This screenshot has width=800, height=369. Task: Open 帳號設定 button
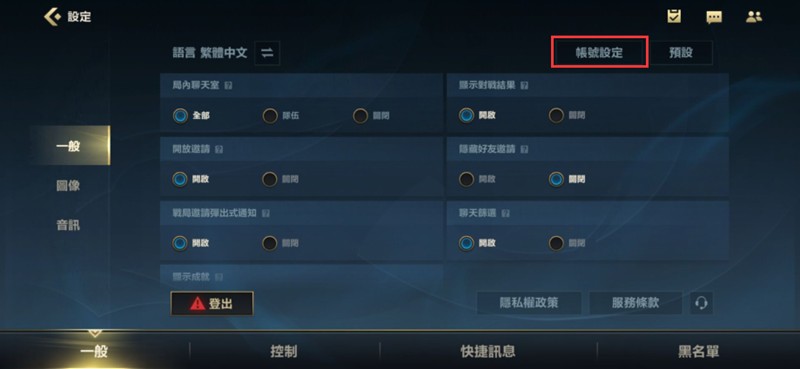tap(599, 52)
